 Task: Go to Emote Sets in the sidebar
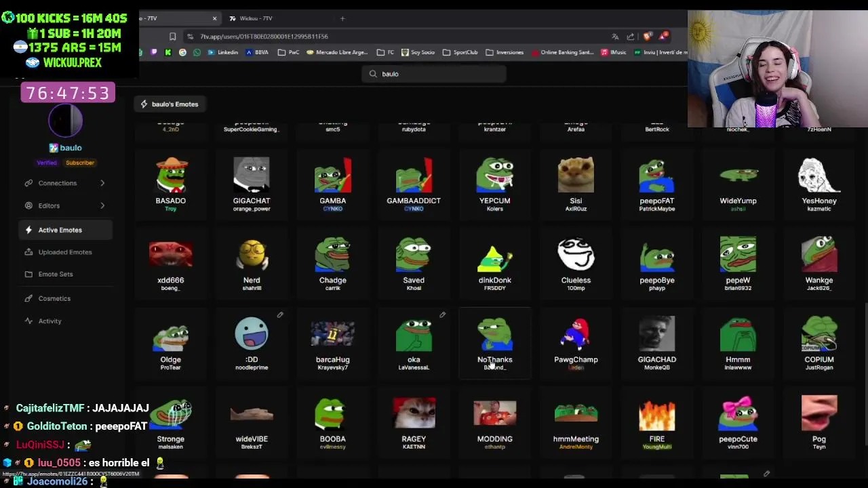[x=65, y=274]
